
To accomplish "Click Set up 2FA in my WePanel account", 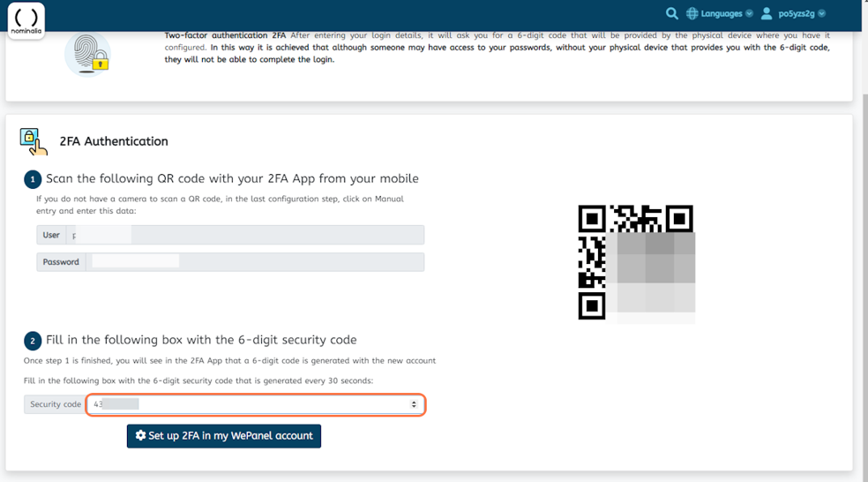I will pyautogui.click(x=224, y=436).
